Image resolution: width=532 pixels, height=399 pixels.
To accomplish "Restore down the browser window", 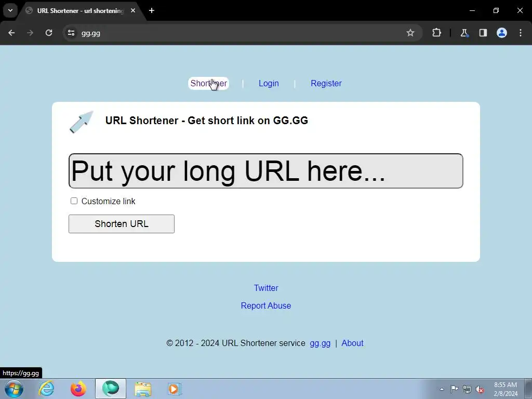I will (x=496, y=10).
